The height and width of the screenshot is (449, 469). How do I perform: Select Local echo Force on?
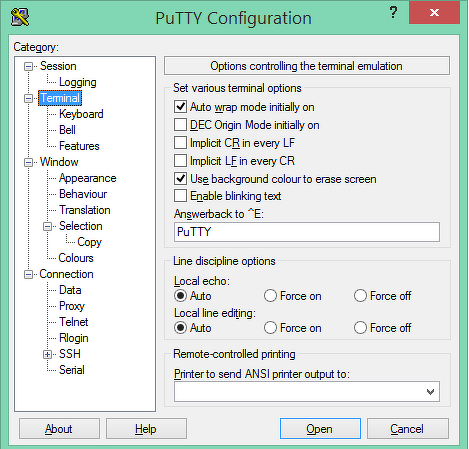(x=270, y=296)
